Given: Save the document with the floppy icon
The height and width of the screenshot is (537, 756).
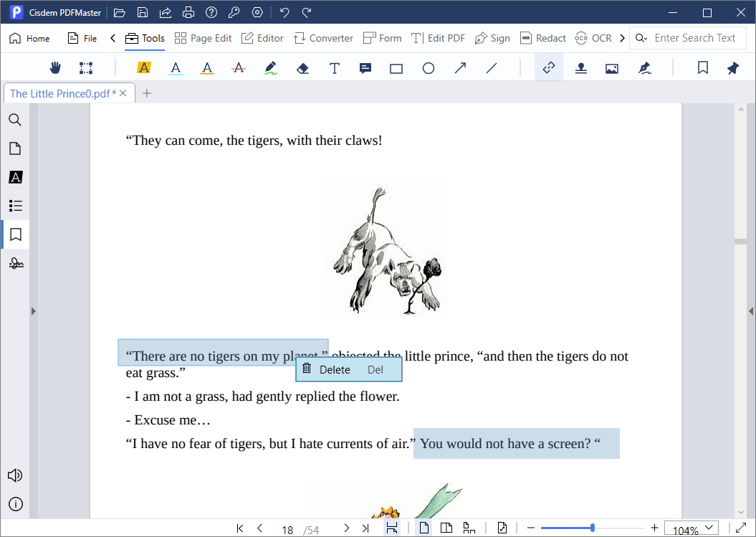Looking at the screenshot, I should [142, 12].
